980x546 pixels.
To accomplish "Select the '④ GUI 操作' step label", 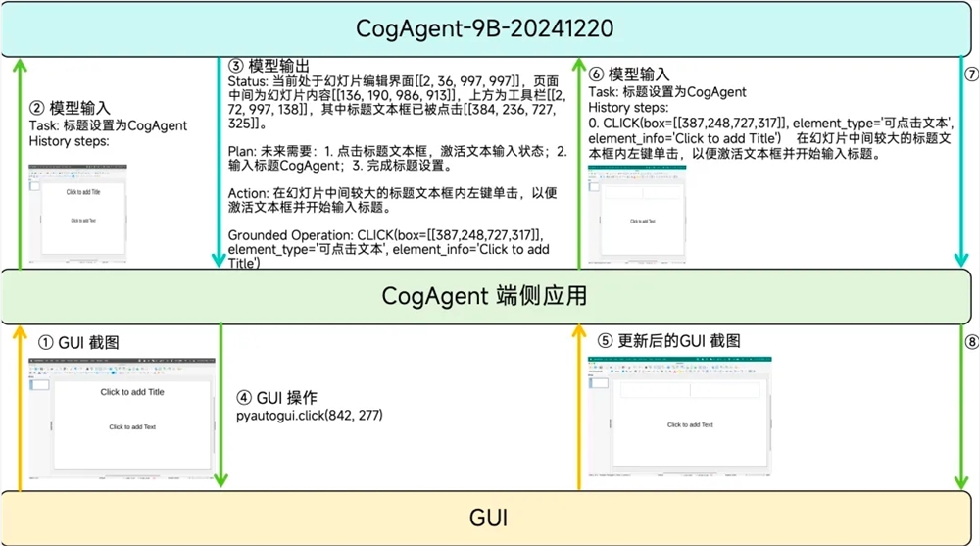I will tap(276, 398).
